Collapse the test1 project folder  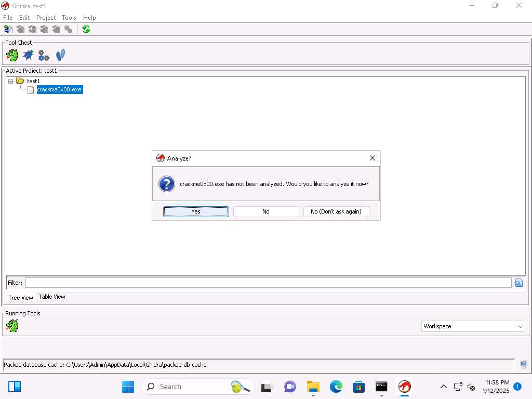pos(11,81)
